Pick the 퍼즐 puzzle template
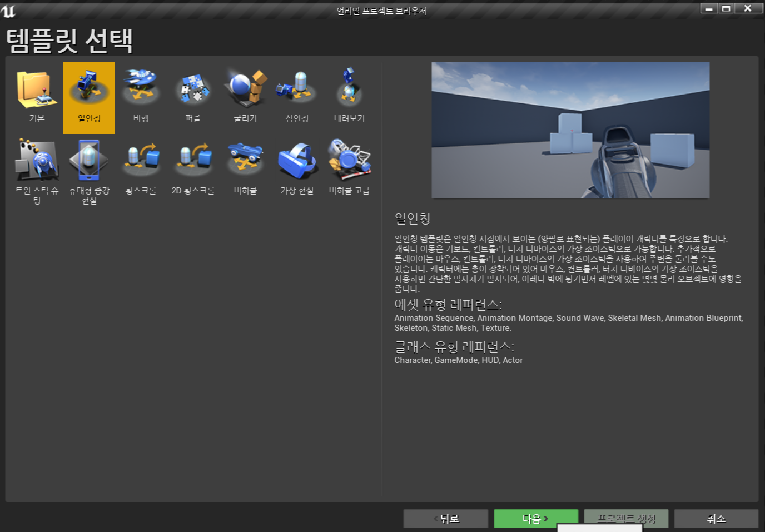Viewport: 765px width, 532px height. (x=193, y=97)
